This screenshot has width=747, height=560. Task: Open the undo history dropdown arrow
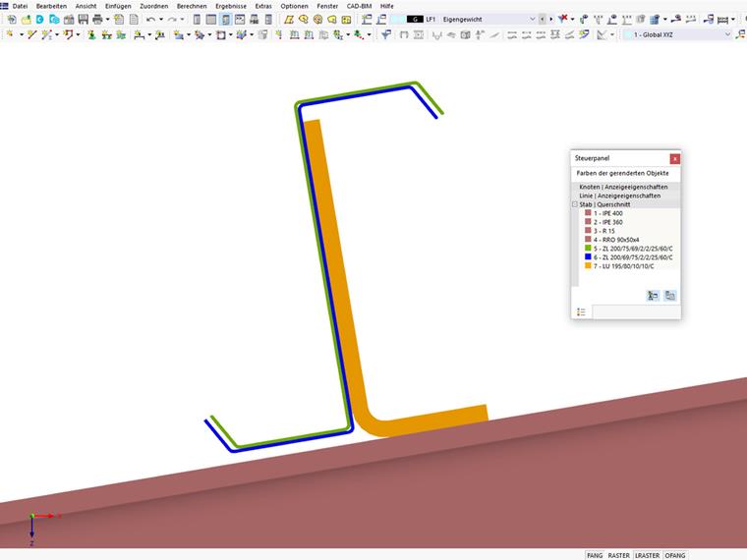(x=161, y=20)
